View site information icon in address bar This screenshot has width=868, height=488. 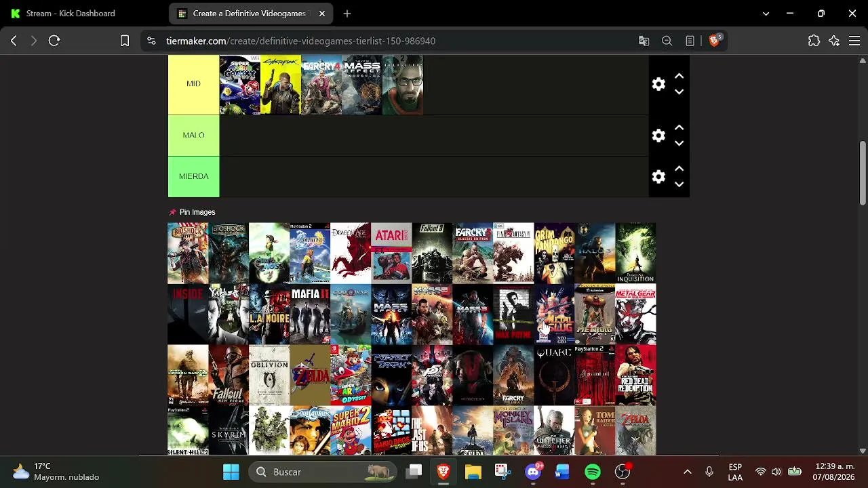151,41
